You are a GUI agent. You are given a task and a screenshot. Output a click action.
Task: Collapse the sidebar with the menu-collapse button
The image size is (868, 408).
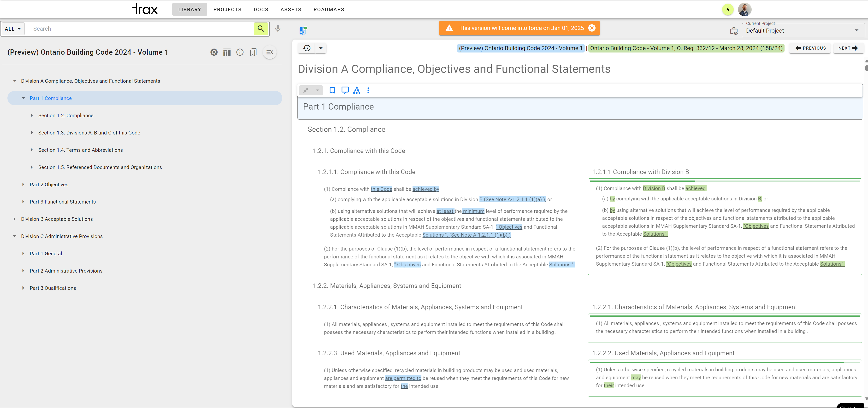(x=270, y=52)
